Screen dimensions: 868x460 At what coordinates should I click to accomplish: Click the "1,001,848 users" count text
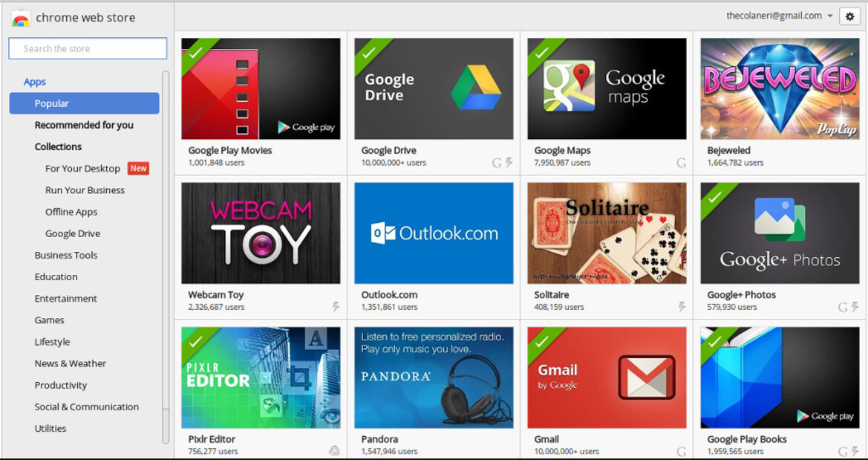coord(216,163)
